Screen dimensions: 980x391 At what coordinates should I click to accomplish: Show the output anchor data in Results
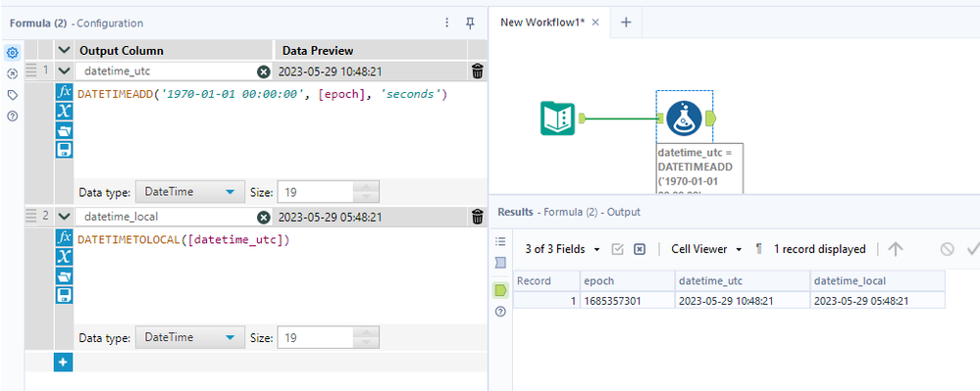[500, 290]
